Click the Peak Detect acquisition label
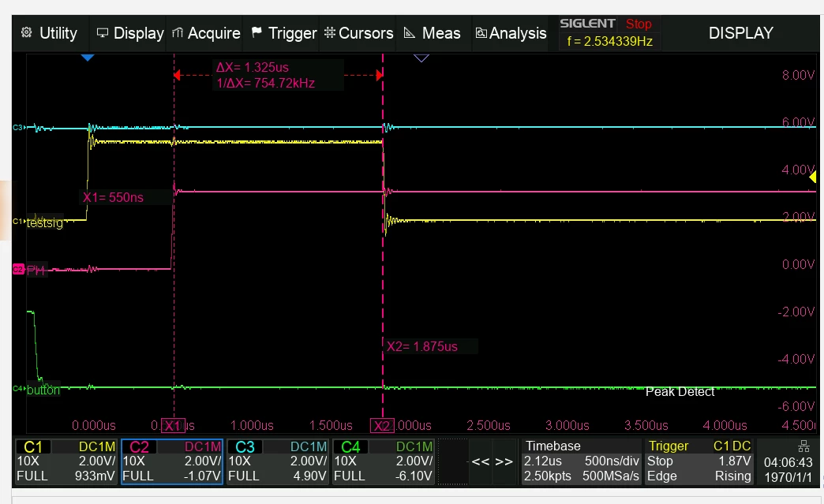This screenshot has height=504, width=824. tap(680, 392)
